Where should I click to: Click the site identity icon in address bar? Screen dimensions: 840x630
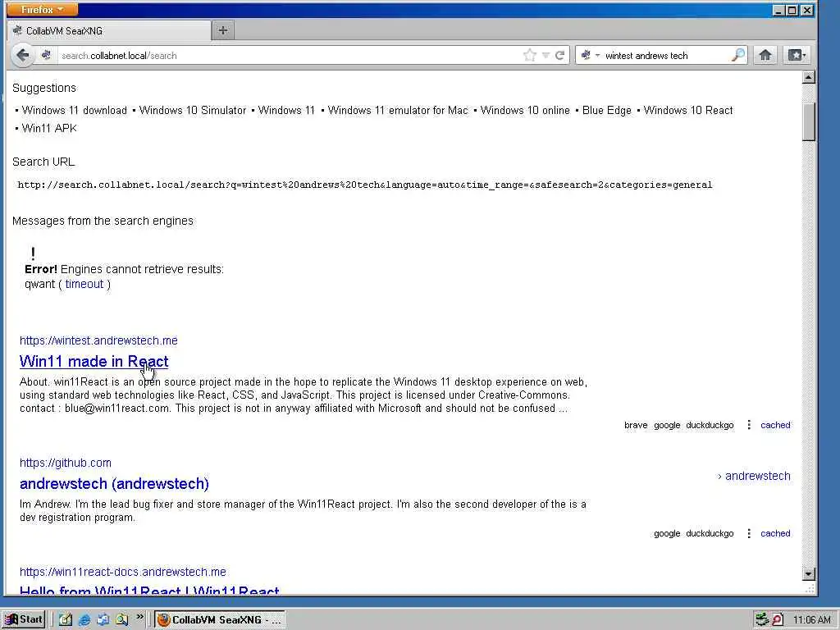tap(46, 55)
